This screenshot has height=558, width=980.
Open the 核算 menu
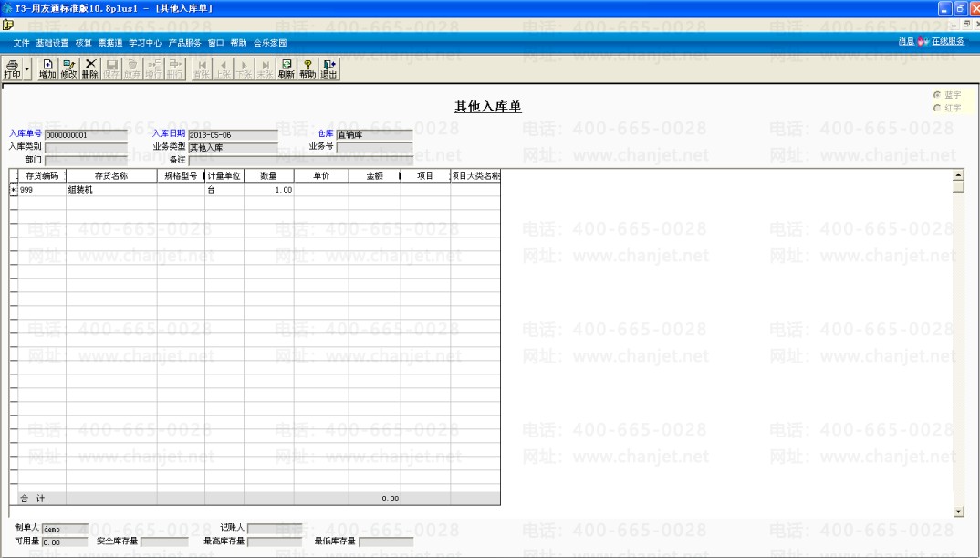[x=83, y=43]
